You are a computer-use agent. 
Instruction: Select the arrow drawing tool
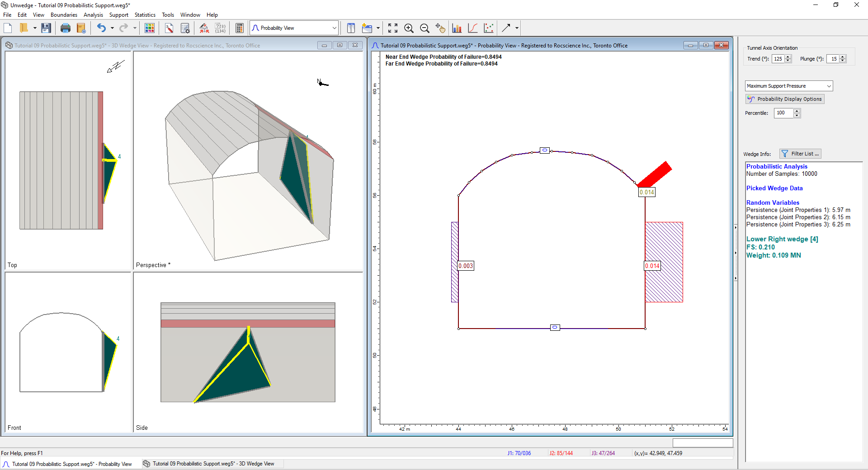click(506, 28)
